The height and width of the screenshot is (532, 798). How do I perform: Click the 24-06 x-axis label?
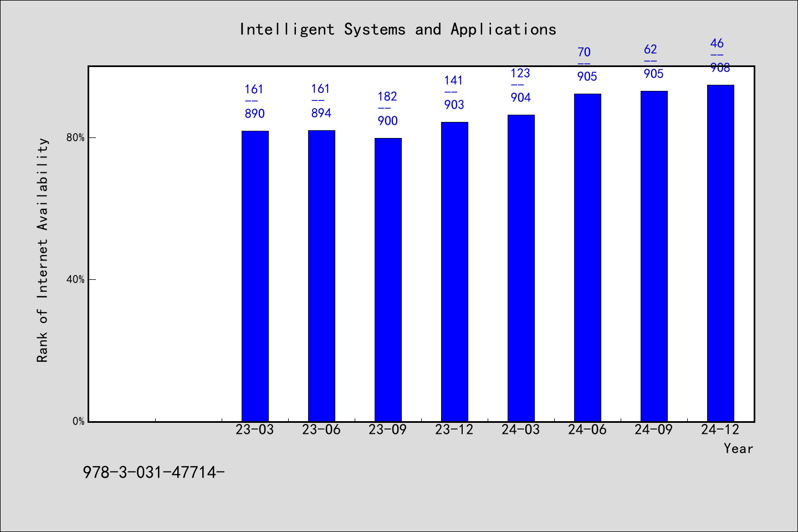(587, 429)
